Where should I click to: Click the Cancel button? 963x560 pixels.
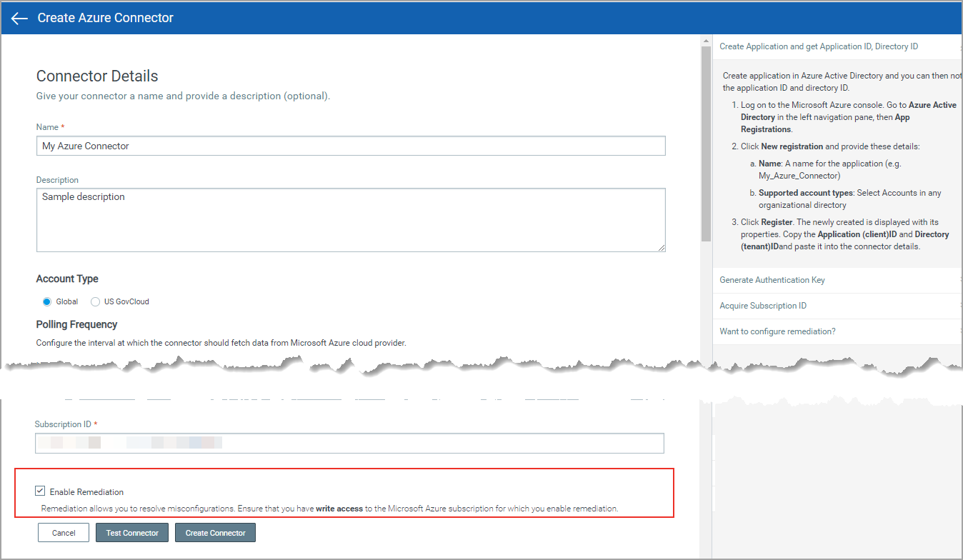63,532
